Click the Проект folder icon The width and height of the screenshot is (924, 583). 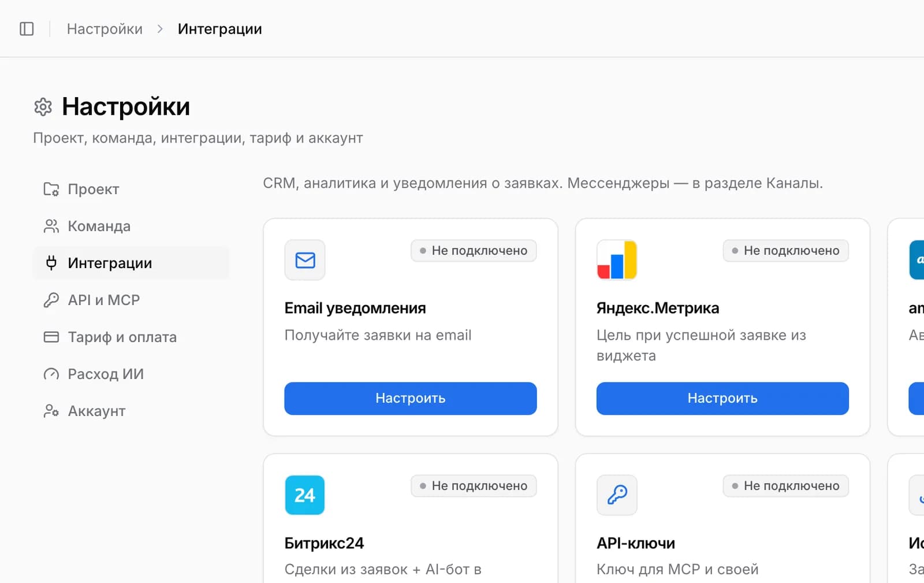pyautogui.click(x=51, y=189)
